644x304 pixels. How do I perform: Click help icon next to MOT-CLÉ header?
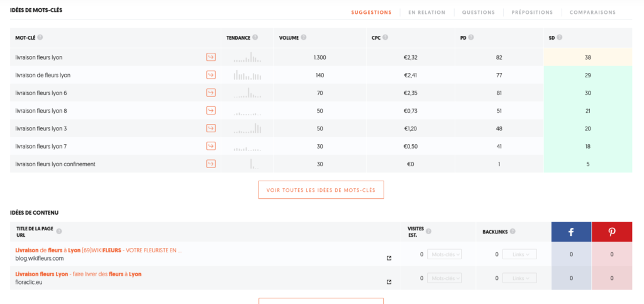tap(40, 37)
